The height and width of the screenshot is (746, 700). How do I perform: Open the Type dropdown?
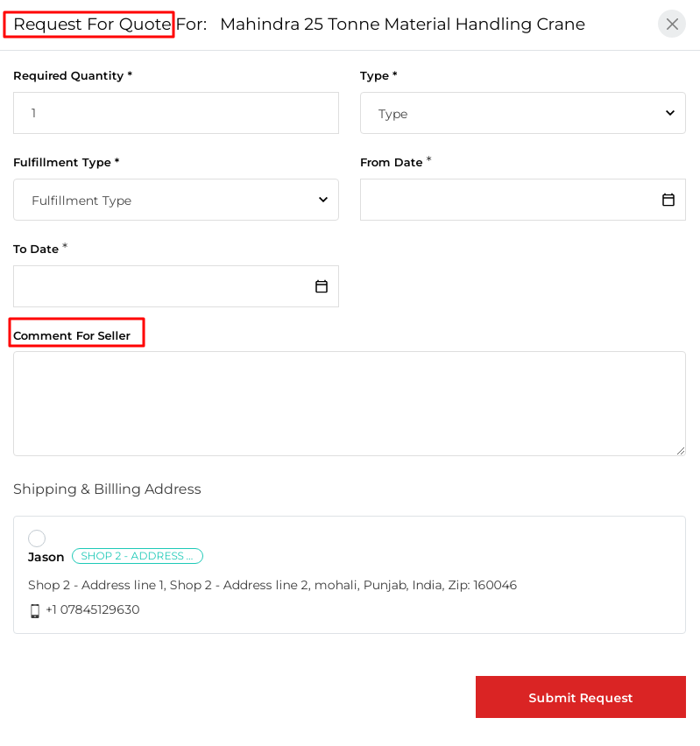coord(522,113)
